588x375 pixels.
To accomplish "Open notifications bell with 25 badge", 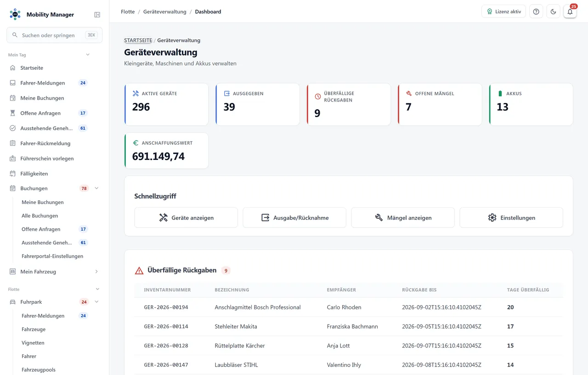I will pyautogui.click(x=570, y=11).
